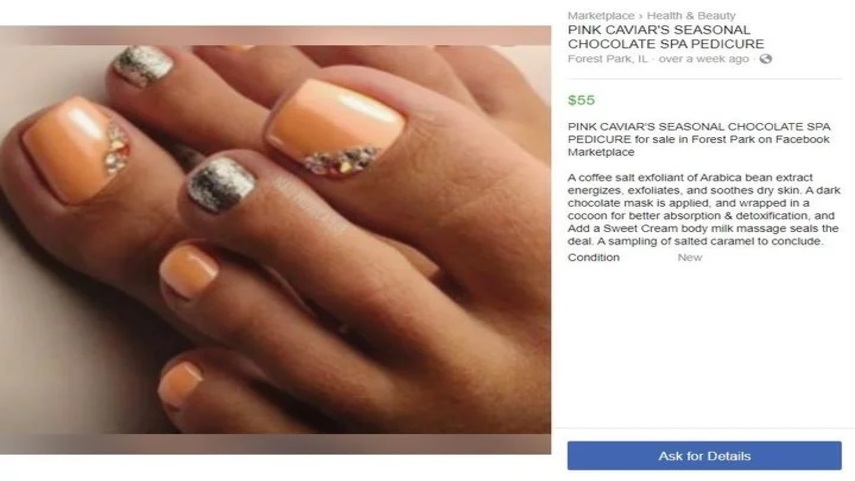Open the pedicure listing photo
The height and width of the screenshot is (481, 855).
275,239
